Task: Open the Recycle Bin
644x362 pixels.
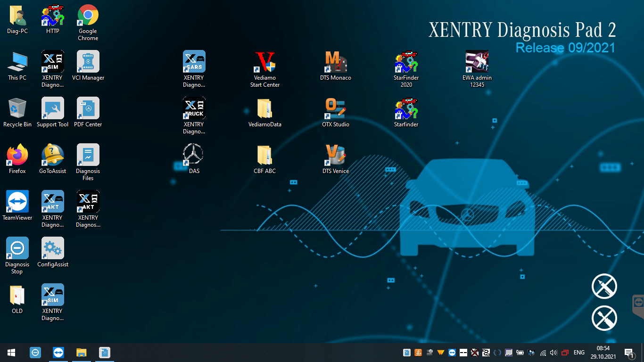Action: point(17,113)
